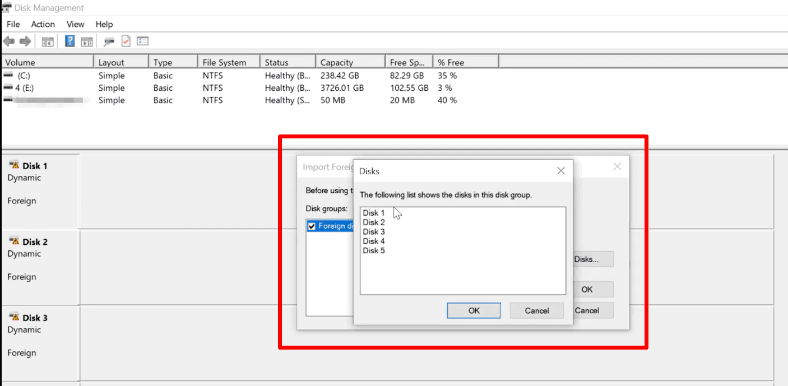Sort by the Type column header
The width and height of the screenshot is (788, 386).
coord(173,62)
